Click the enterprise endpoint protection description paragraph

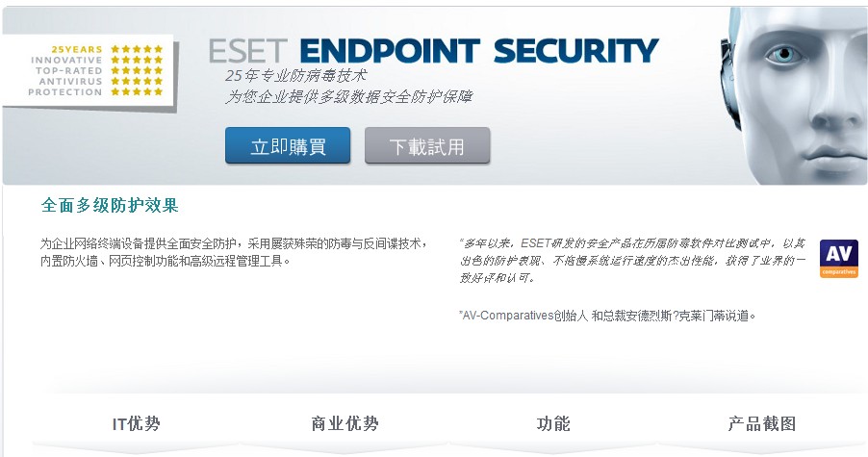click(x=234, y=252)
